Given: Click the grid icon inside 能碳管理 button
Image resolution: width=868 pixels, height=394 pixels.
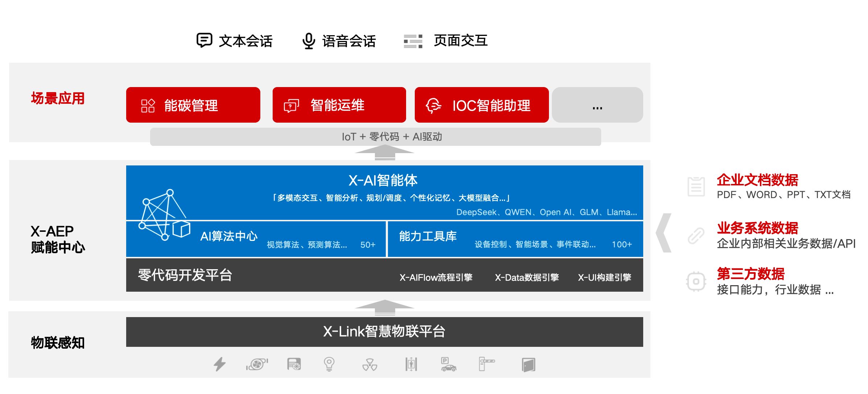Looking at the screenshot, I should pos(148,106).
